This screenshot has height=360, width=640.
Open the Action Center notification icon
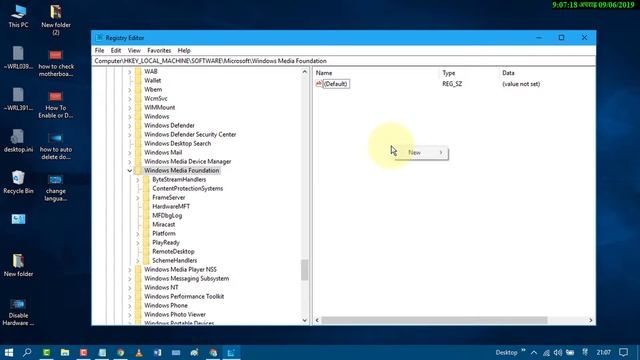[x=623, y=352]
